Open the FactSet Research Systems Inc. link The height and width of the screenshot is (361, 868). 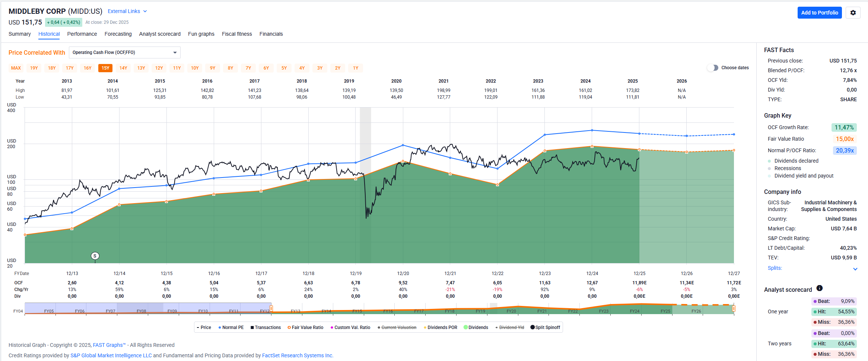pyautogui.click(x=297, y=355)
